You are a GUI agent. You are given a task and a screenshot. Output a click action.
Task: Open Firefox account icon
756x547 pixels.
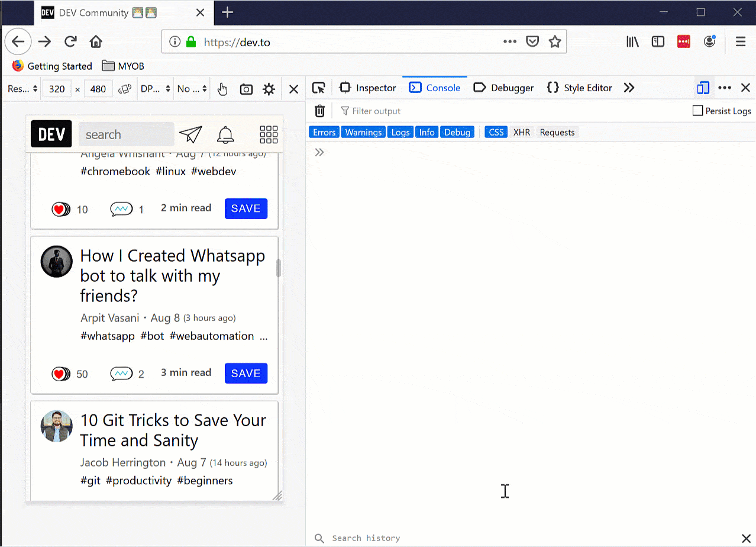709,41
